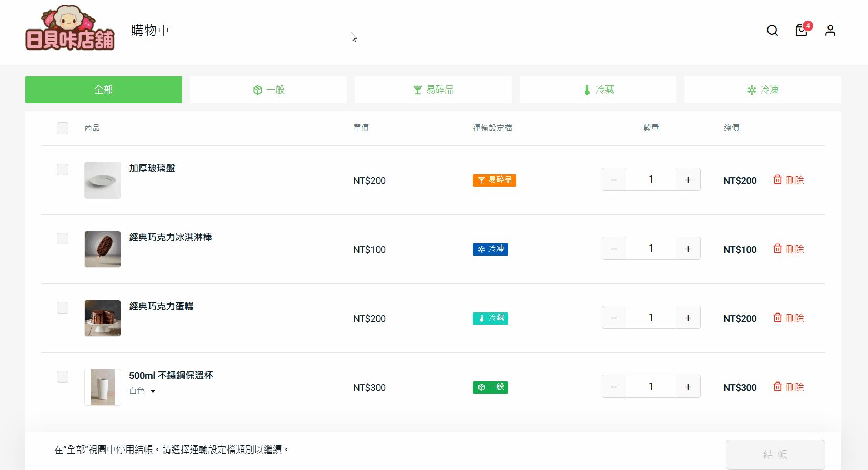Click the blue 冷凍 badge on ice cream bar

(x=490, y=249)
